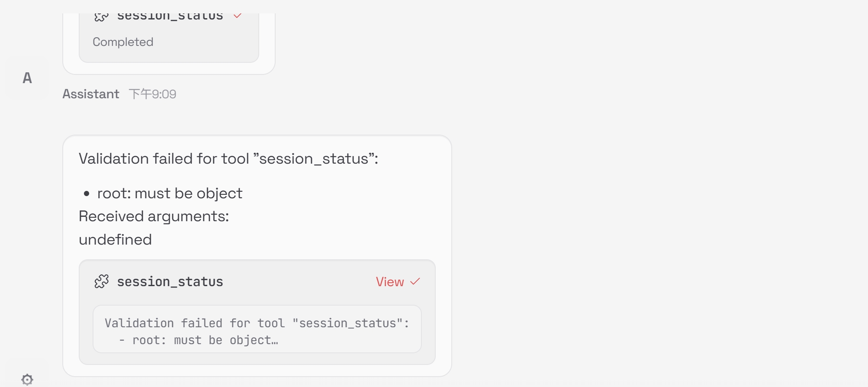Click the "Received arguments:" line
868x387 pixels.
(154, 216)
